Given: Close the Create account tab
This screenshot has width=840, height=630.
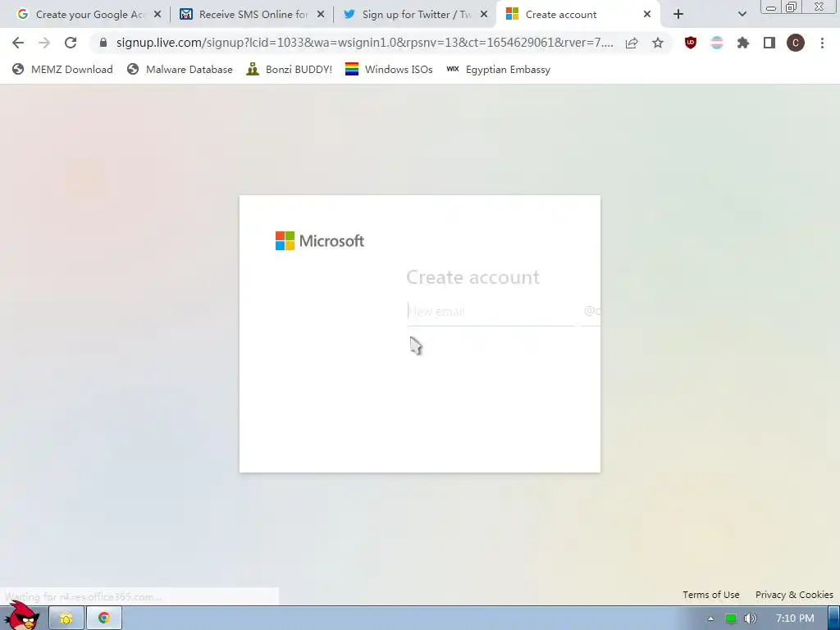Looking at the screenshot, I should [x=647, y=15].
